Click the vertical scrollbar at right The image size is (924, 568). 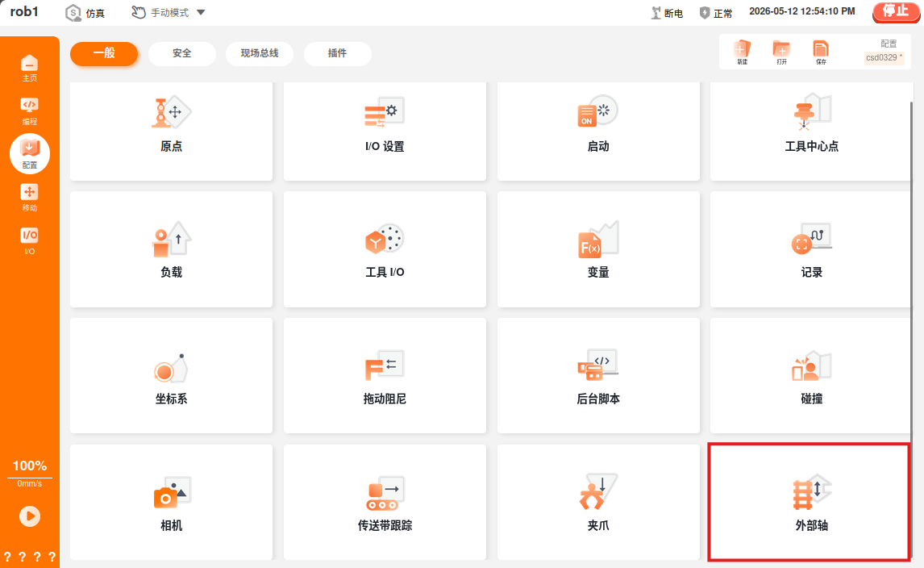(x=912, y=329)
